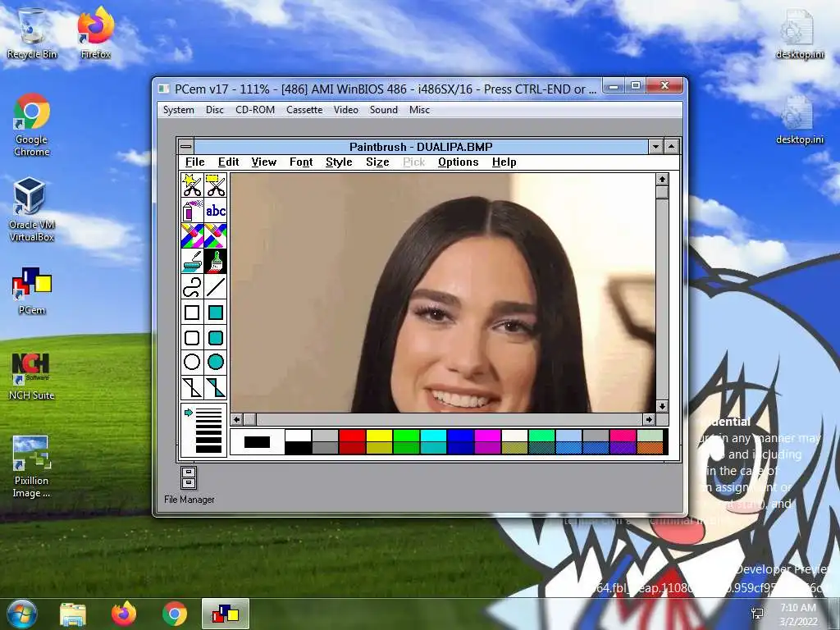Select the thickest line width
Screen dimensions: 840x630
point(209,450)
